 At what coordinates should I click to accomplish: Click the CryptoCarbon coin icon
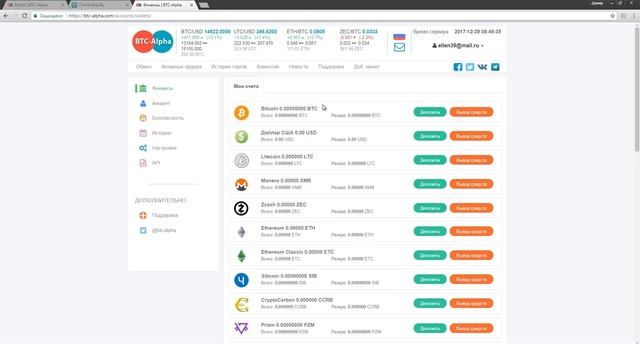tap(241, 304)
